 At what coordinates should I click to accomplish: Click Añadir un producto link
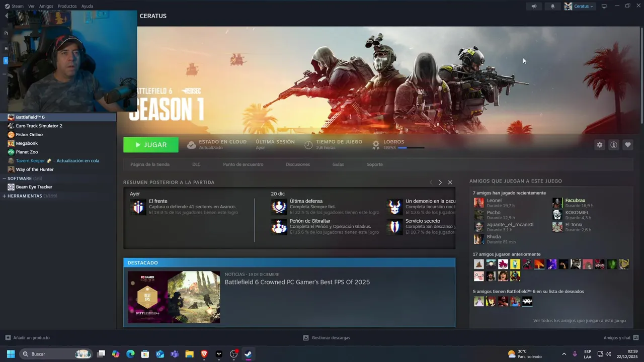[31, 337]
